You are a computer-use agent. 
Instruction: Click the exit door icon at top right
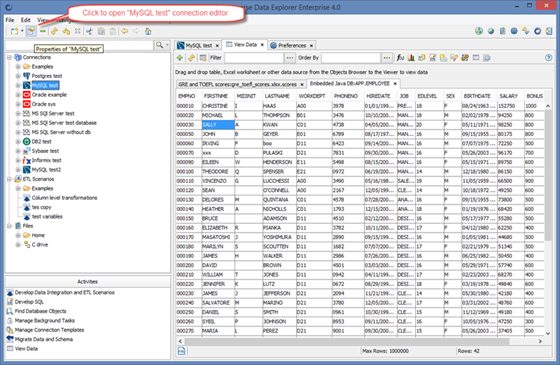tap(549, 31)
